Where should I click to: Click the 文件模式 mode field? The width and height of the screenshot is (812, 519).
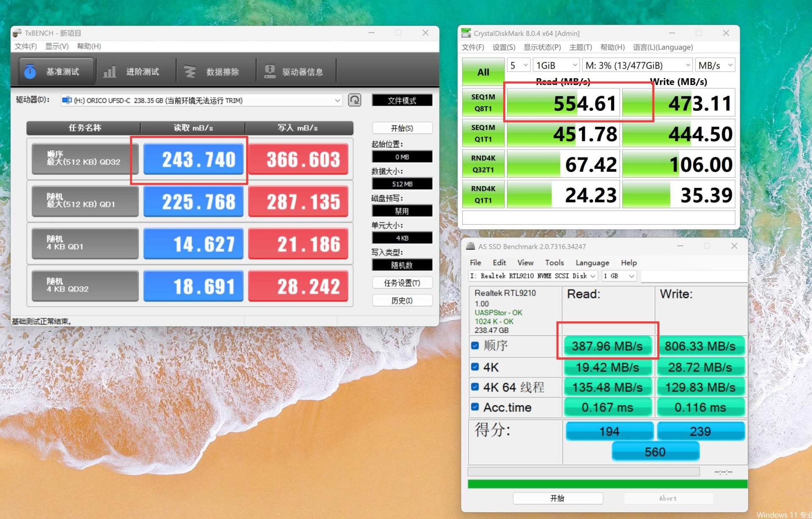click(402, 100)
